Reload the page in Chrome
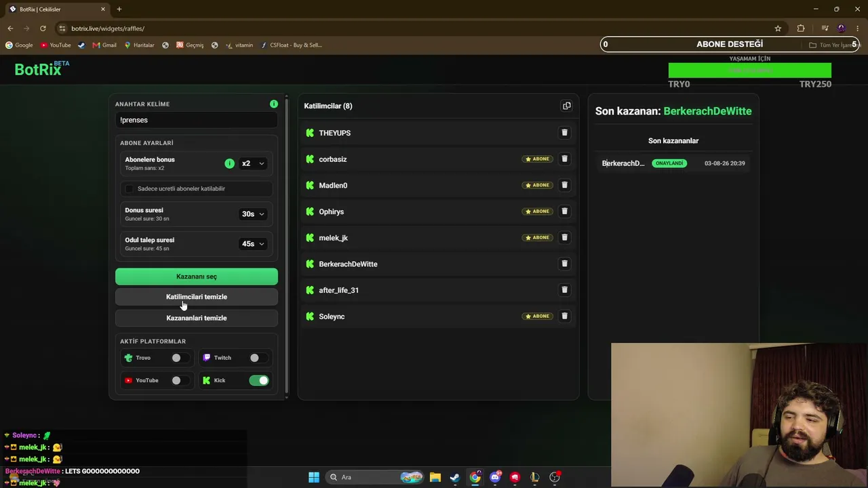 [43, 28]
